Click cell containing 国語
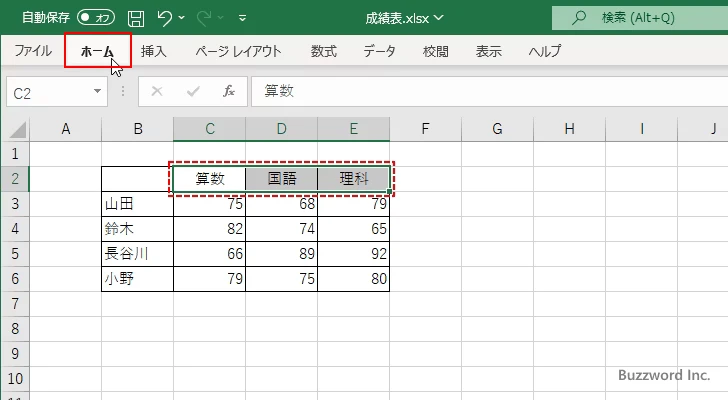The height and width of the screenshot is (400, 728). point(281,179)
